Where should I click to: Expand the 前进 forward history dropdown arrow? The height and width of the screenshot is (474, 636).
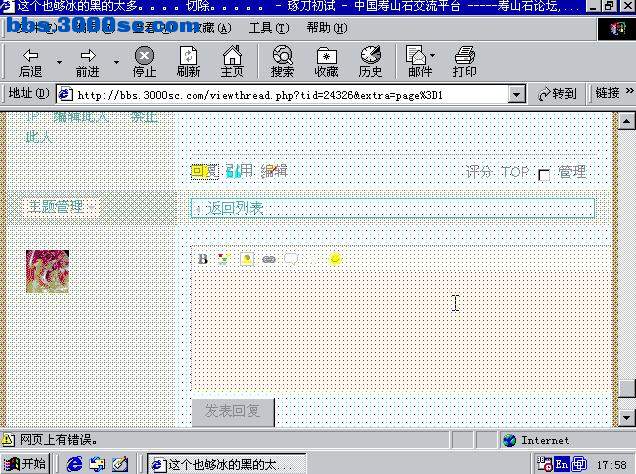tap(116, 62)
